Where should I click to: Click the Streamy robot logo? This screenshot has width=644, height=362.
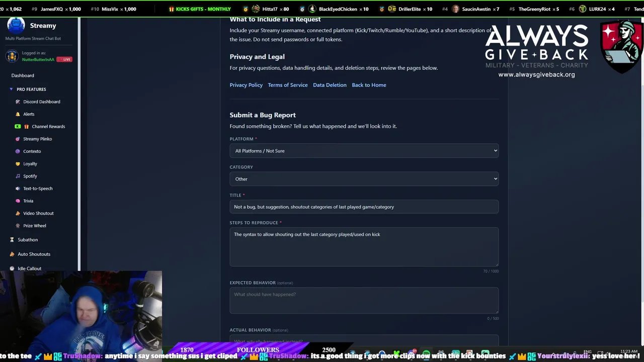[x=16, y=25]
